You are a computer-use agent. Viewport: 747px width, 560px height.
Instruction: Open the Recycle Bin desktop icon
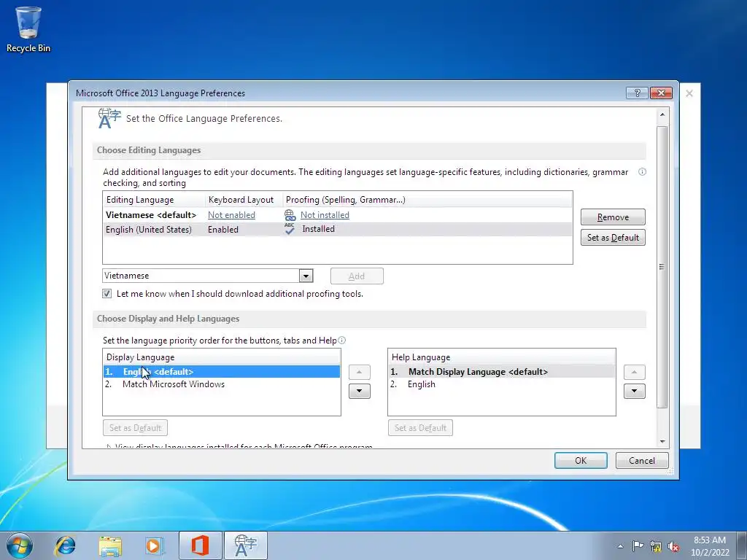(x=28, y=29)
